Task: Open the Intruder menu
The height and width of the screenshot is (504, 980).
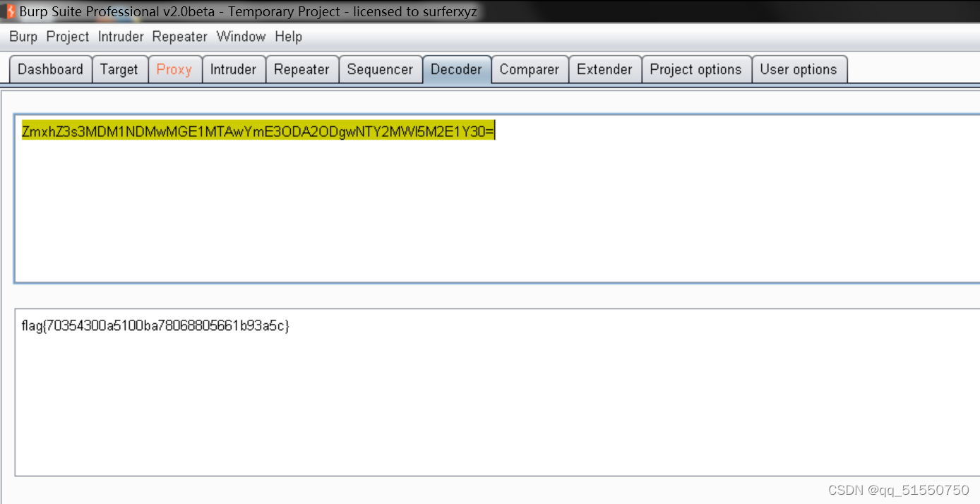Action: click(120, 37)
